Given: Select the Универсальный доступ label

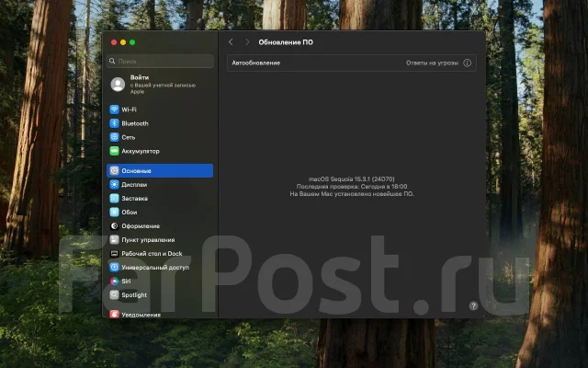Looking at the screenshot, I should [155, 268].
